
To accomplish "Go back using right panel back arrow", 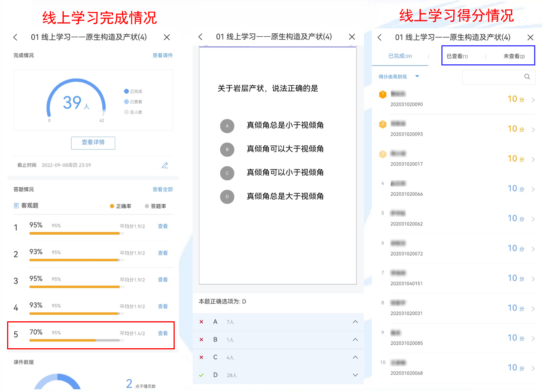I will [380, 37].
